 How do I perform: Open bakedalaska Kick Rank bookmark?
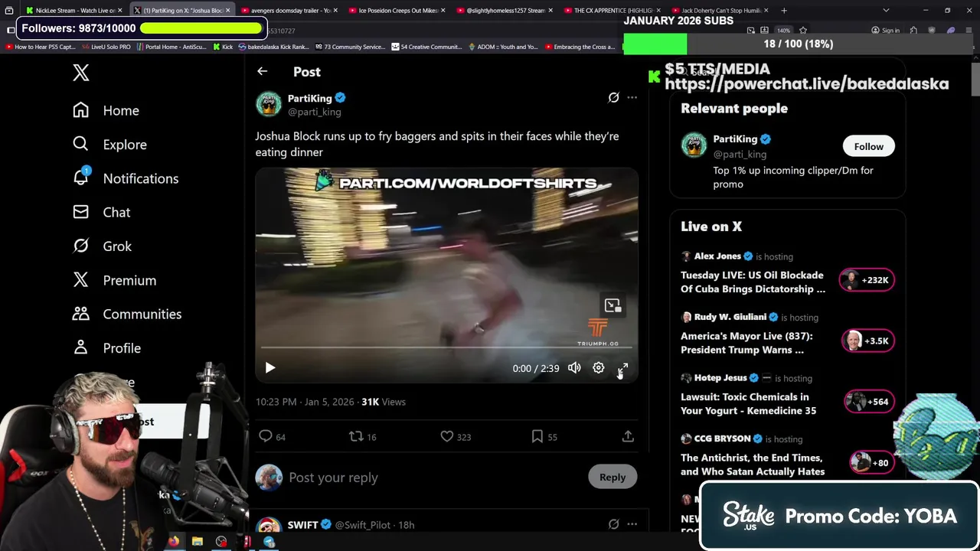click(x=273, y=47)
